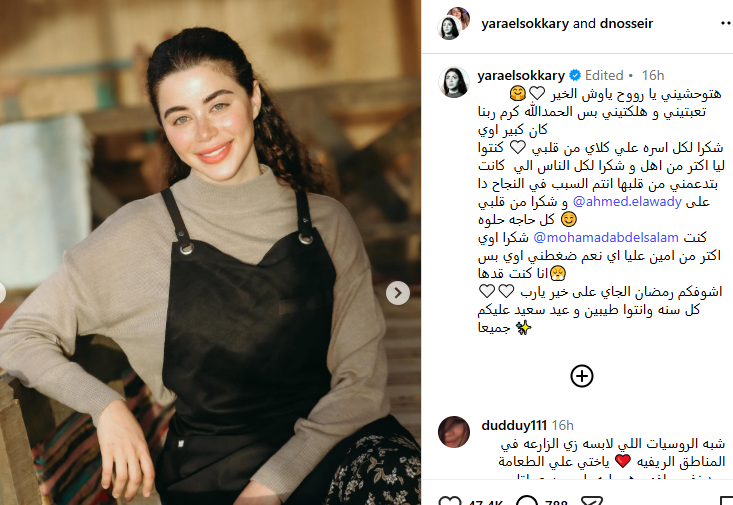This screenshot has height=505, width=733.
Task: Load more comments with plus circle
Action: coord(582,376)
